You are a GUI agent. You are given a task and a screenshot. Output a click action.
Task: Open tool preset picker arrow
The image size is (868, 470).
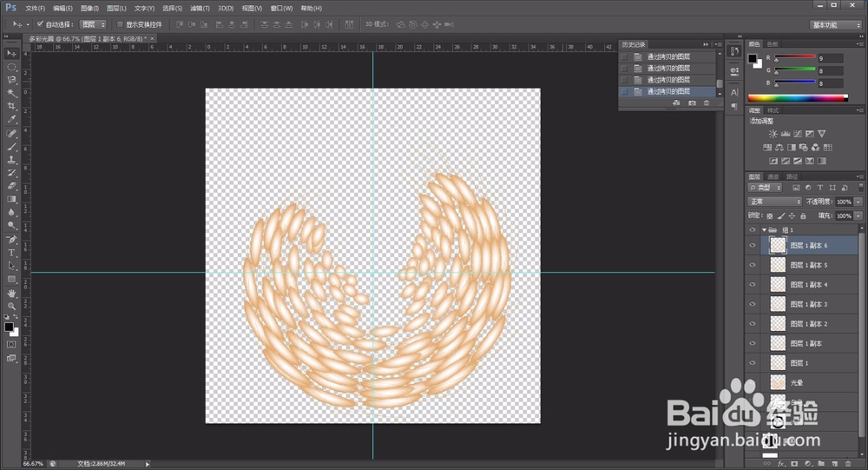(x=28, y=24)
